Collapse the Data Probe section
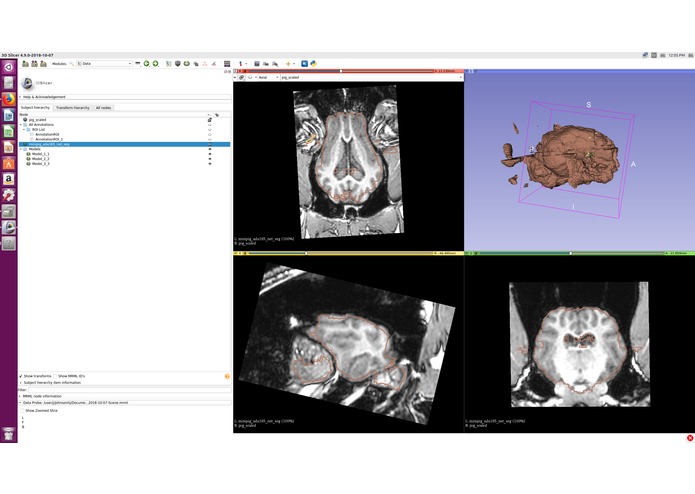 [x=125, y=403]
